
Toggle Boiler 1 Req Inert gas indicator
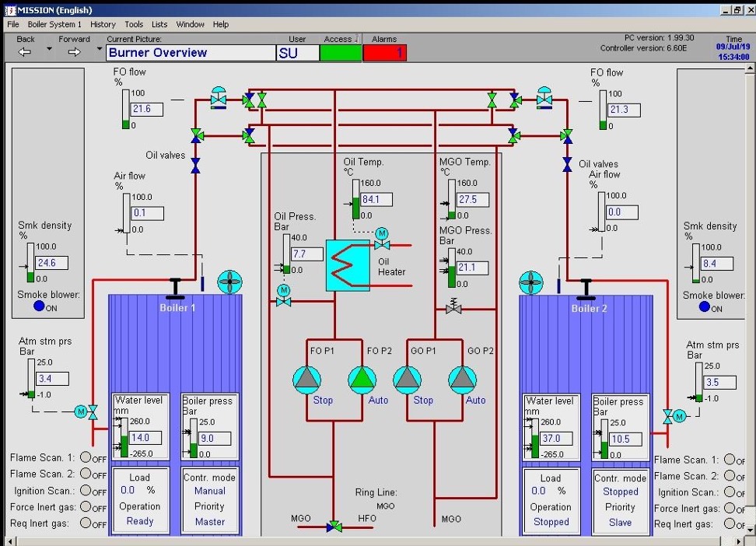[86, 523]
